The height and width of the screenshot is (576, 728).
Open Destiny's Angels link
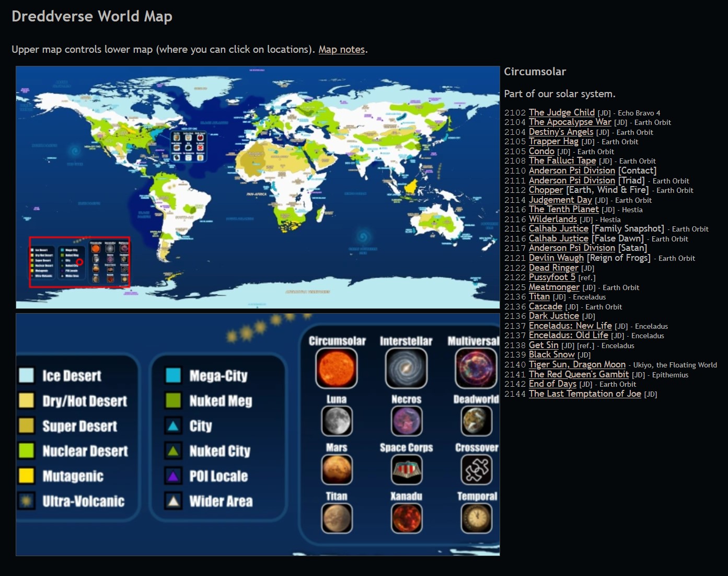tap(561, 132)
